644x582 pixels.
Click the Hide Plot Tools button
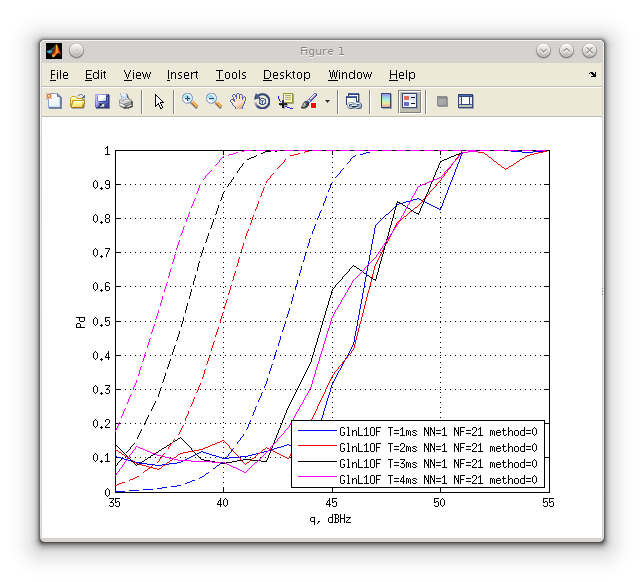(x=442, y=101)
